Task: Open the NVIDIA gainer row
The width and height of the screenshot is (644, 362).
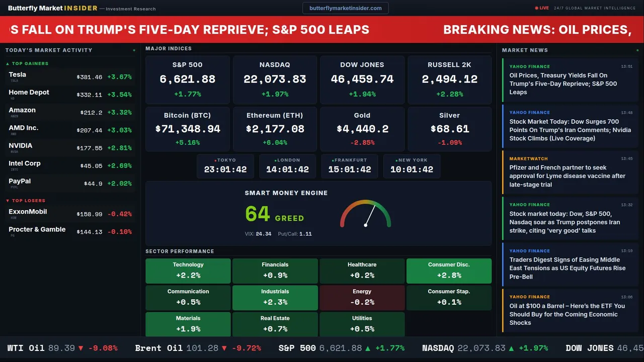Action: (x=70, y=148)
